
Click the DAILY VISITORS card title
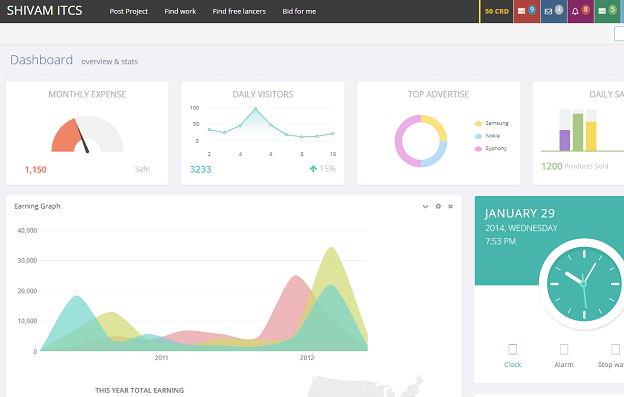(x=263, y=94)
